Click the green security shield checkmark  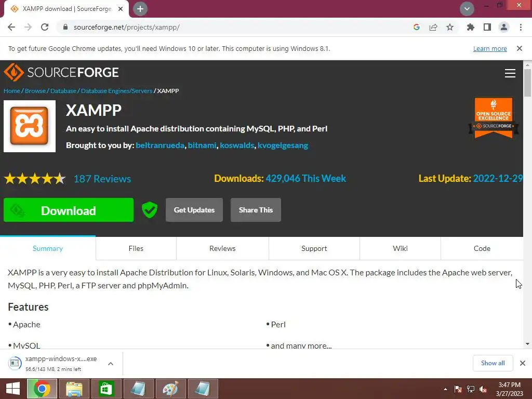(150, 210)
